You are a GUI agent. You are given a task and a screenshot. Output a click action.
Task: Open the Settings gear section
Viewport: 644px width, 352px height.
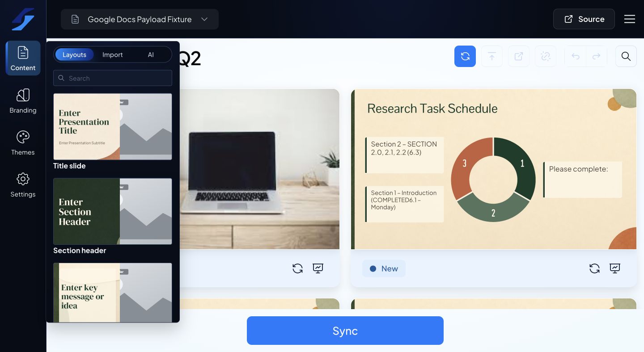pos(23,185)
